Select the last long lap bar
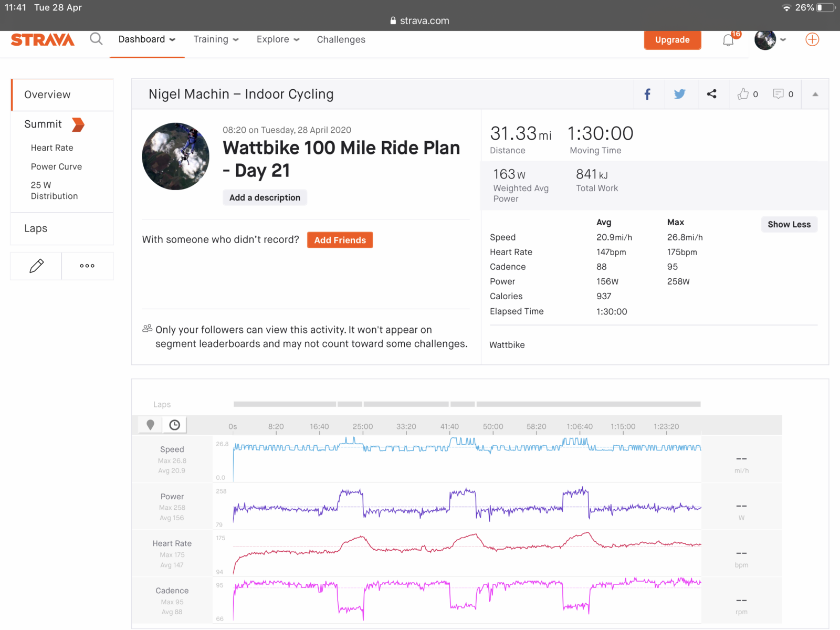The image size is (840, 630). (588, 404)
